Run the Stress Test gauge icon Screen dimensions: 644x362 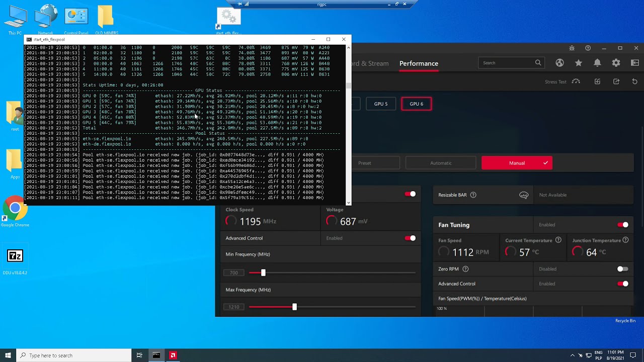pos(576,81)
